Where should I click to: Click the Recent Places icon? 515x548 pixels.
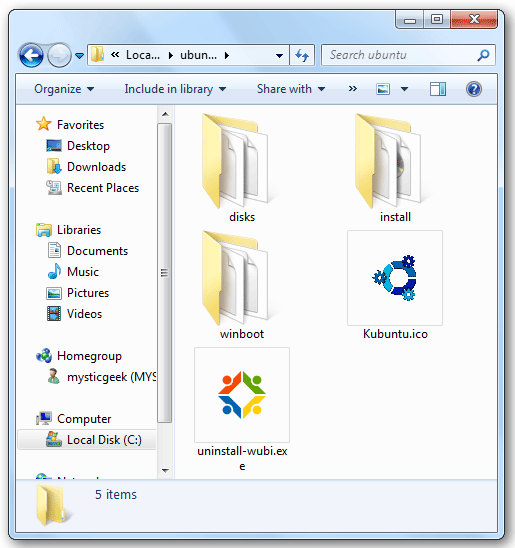(x=53, y=187)
